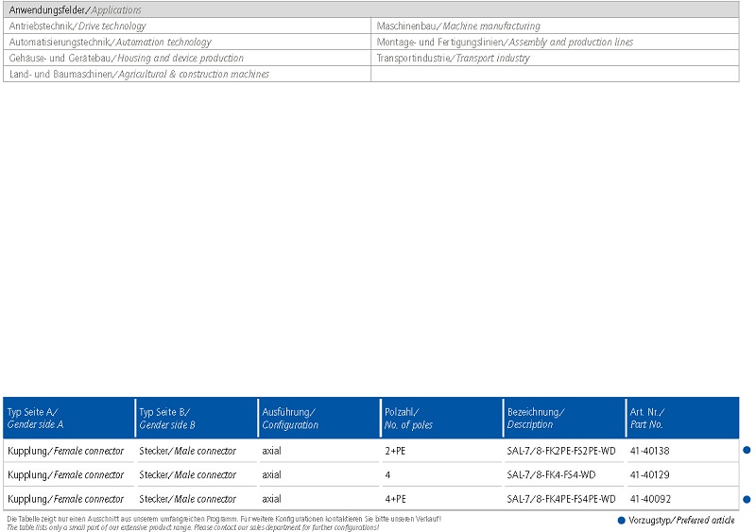Click the Art. Nr./Part No. header
Image resolution: width=756 pixels, height=532 pixels.
point(647,418)
